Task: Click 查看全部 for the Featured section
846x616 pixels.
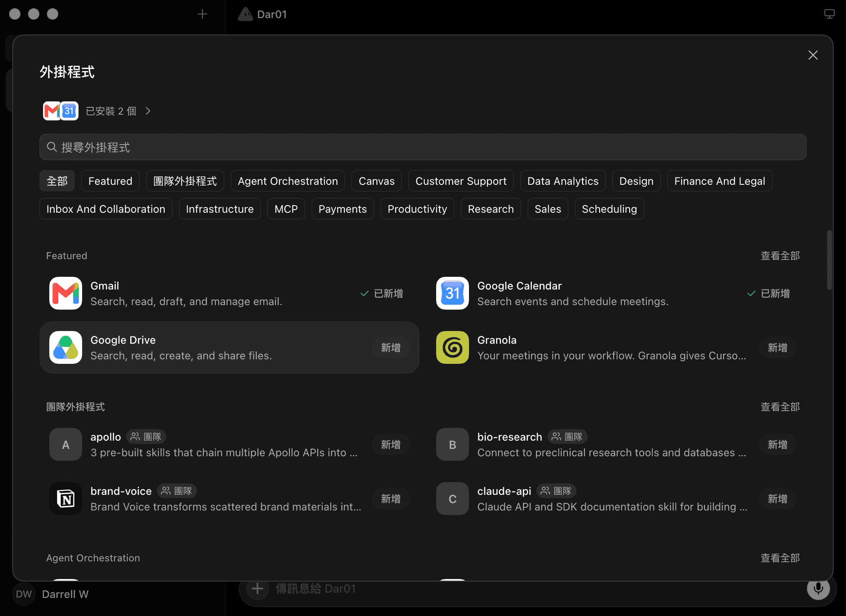Action: (780, 255)
